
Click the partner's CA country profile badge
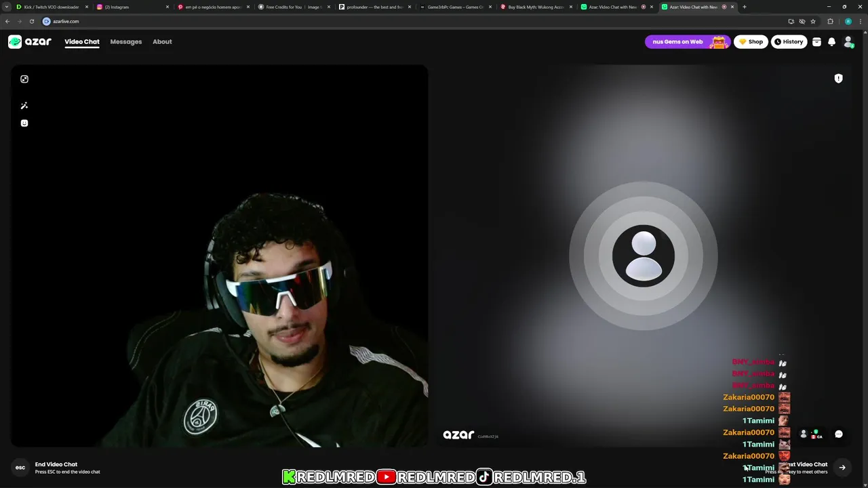coord(811,434)
